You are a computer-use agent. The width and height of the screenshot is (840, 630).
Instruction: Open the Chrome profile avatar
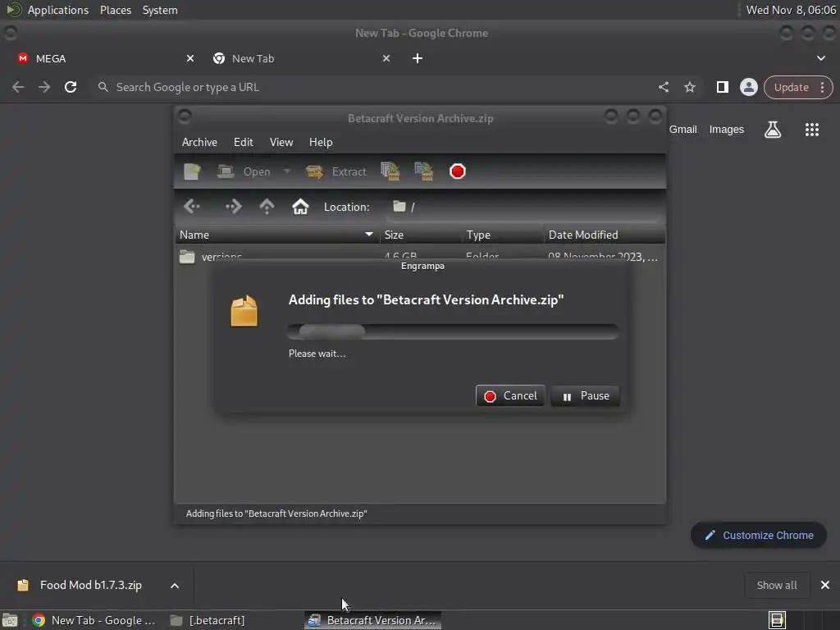pyautogui.click(x=748, y=87)
